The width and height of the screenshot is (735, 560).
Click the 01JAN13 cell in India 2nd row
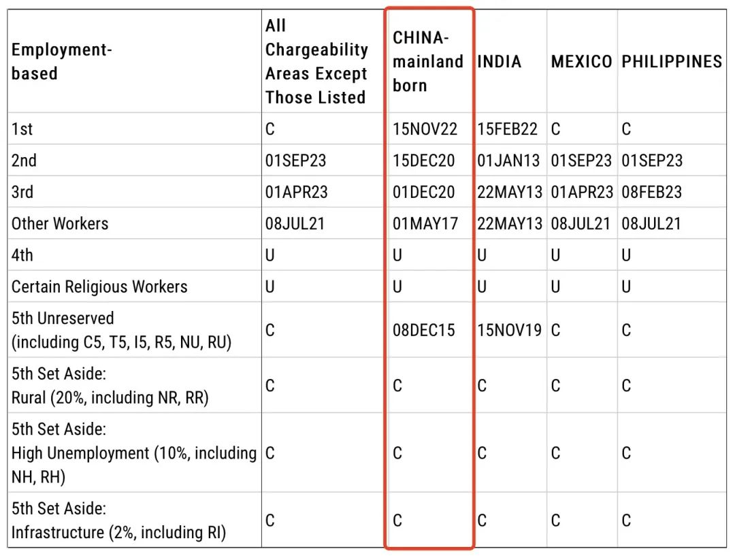point(508,161)
